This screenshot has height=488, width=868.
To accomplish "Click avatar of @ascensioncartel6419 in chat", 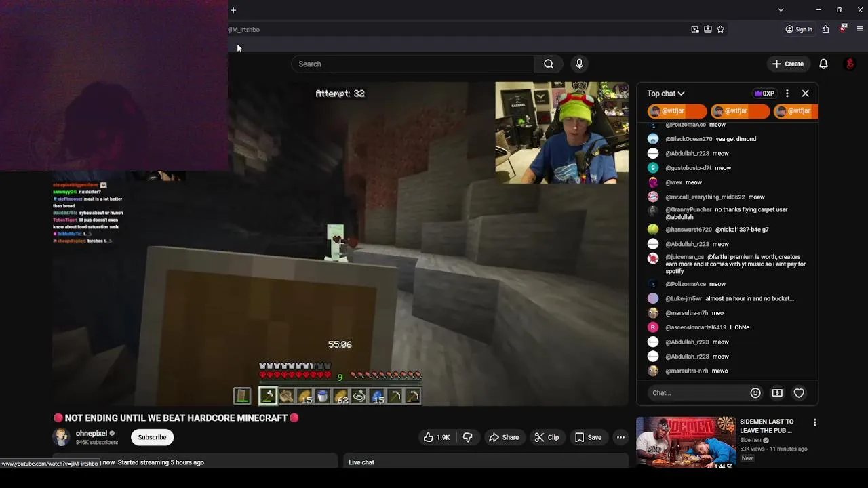I will coord(653,327).
